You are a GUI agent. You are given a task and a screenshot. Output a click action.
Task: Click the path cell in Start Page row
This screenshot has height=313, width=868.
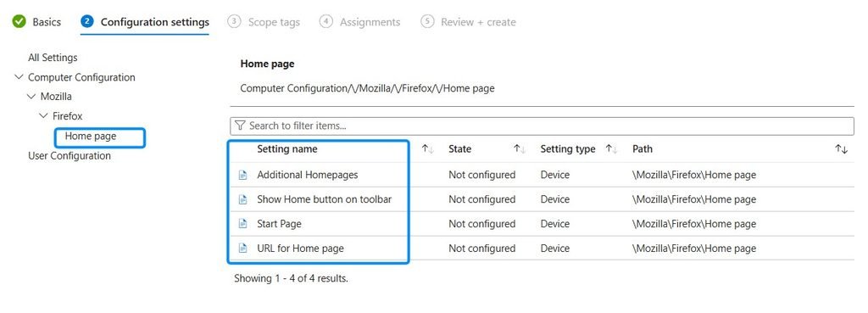click(x=694, y=224)
